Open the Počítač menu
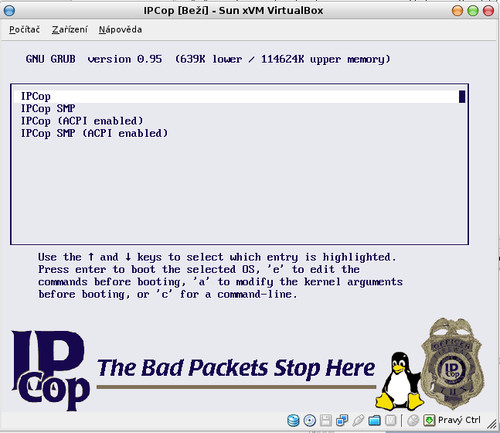The width and height of the screenshot is (500, 433). coord(24,30)
